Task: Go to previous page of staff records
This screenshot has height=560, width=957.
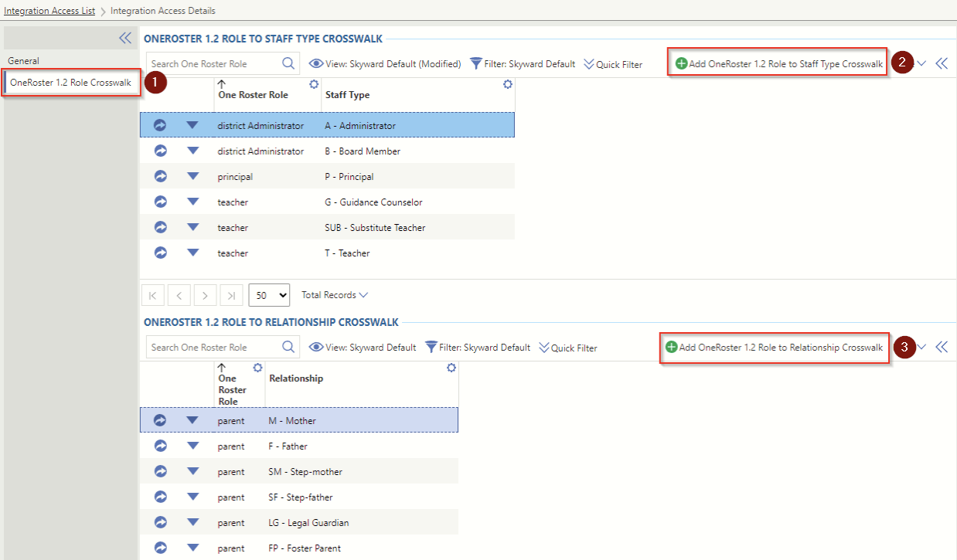Action: pos(179,295)
